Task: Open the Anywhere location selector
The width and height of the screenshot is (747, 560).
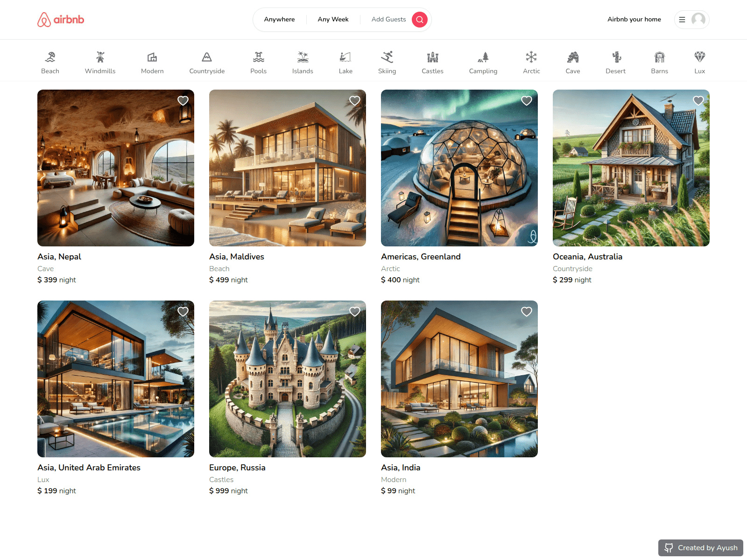Action: pyautogui.click(x=279, y=20)
